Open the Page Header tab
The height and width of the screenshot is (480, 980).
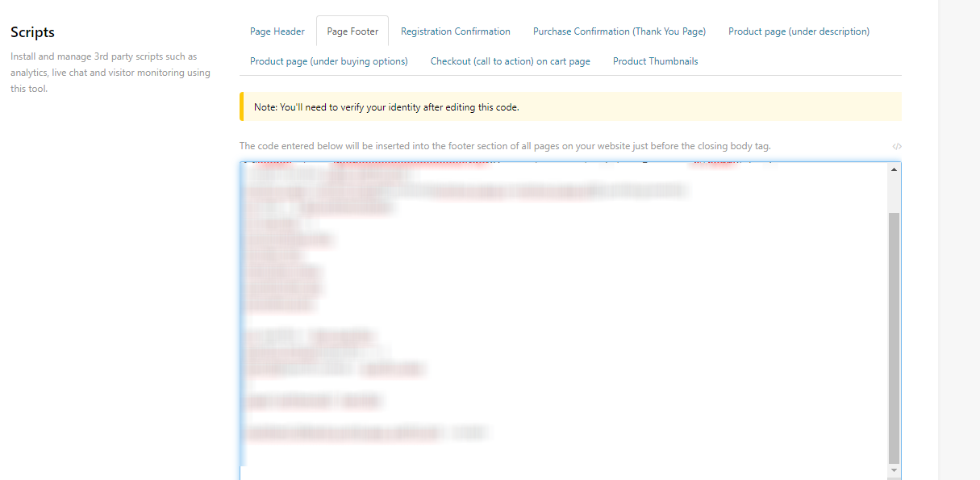[x=277, y=31]
